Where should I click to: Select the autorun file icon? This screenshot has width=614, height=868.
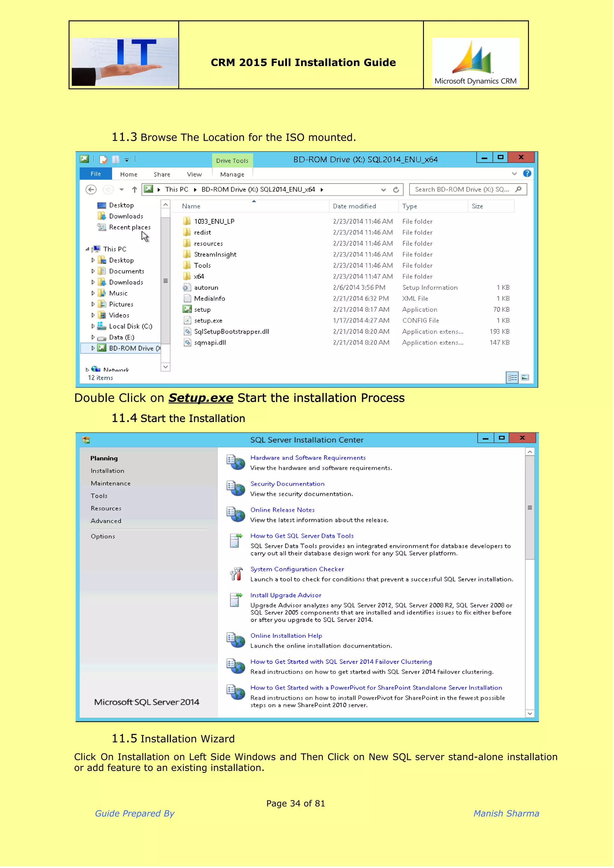click(187, 287)
